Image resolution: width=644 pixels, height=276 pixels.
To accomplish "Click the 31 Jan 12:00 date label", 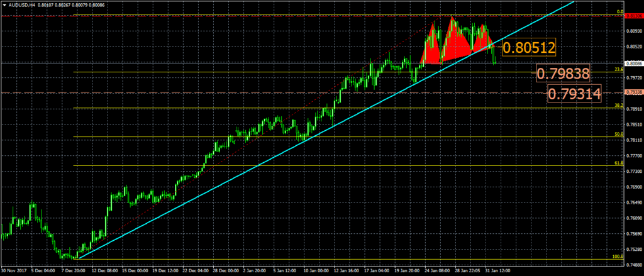I will pyautogui.click(x=497, y=271).
